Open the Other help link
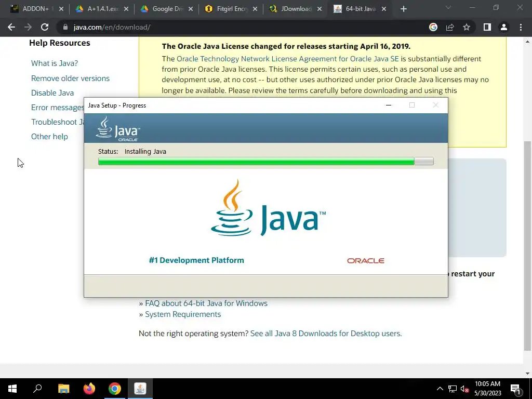The height and width of the screenshot is (399, 532). pos(49,137)
